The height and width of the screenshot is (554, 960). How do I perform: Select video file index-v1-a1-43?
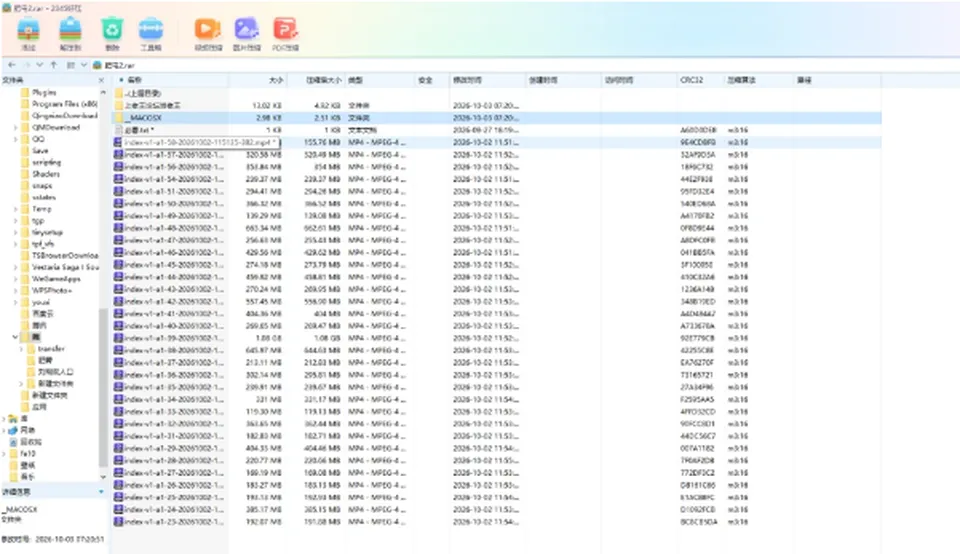[x=497, y=289]
